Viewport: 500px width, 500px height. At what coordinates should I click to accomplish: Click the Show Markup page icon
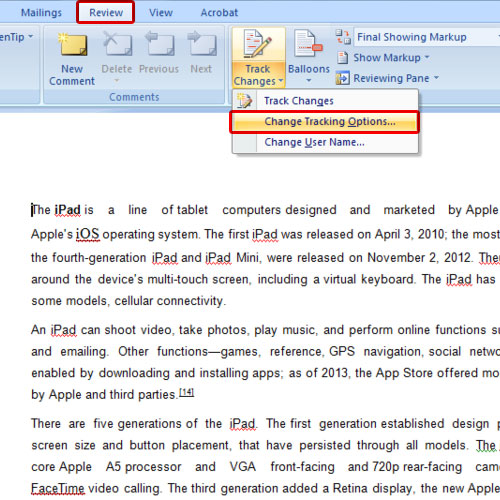[342, 58]
